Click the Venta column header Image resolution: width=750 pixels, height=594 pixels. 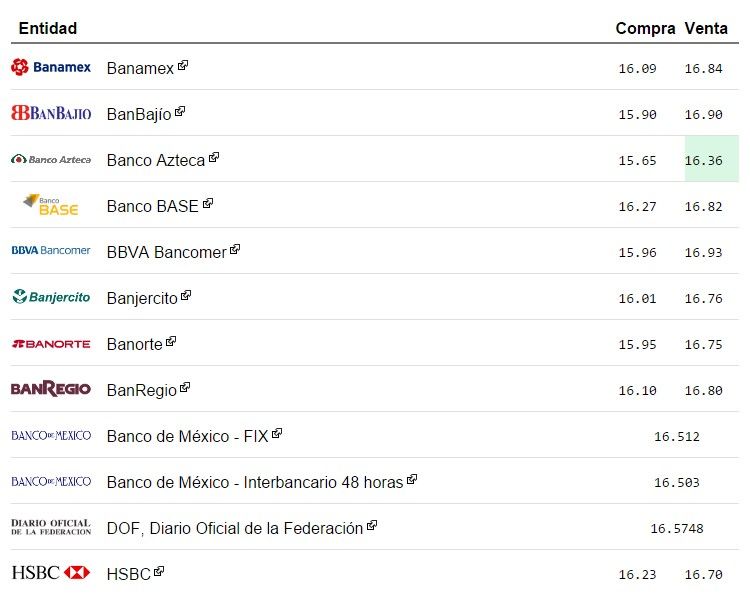[x=706, y=28]
